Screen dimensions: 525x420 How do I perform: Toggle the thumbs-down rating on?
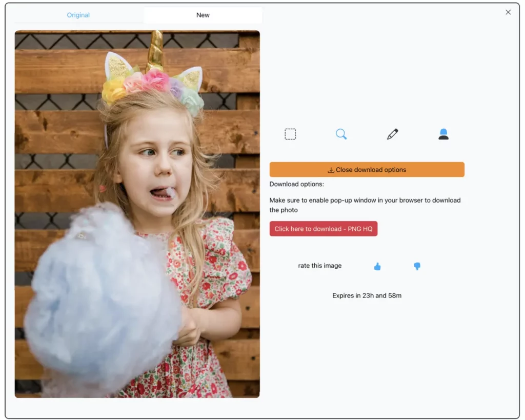point(417,266)
